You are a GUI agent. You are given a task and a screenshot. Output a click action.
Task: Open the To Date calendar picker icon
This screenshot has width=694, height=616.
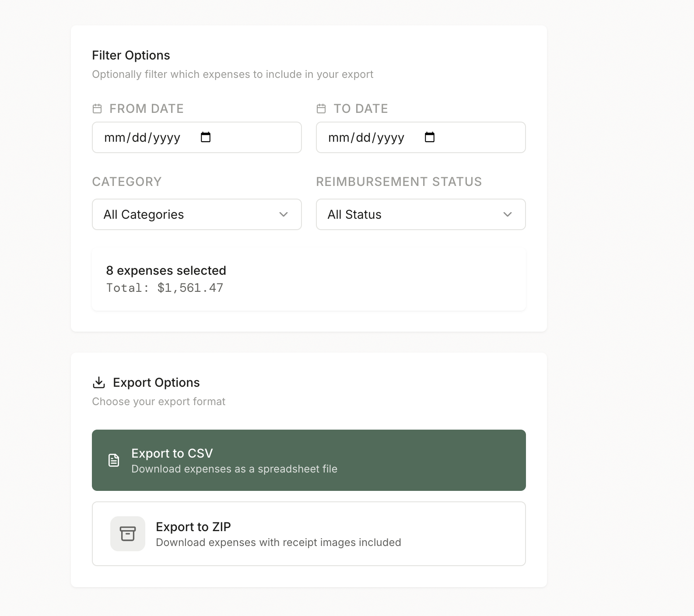point(430,137)
